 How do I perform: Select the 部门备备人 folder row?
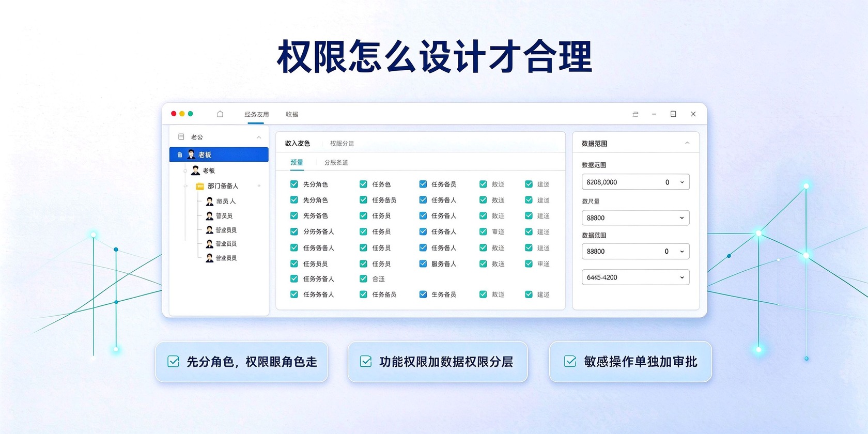coord(223,186)
